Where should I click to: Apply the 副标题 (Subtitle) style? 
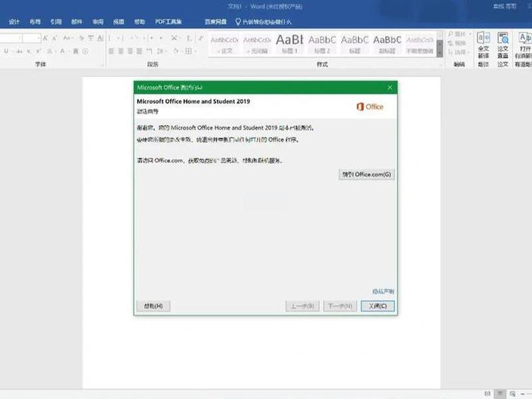[x=387, y=44]
